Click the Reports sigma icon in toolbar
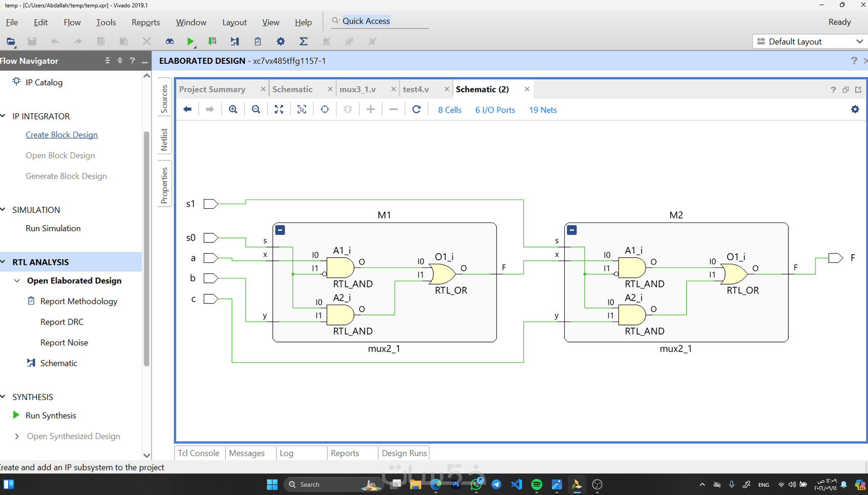 pyautogui.click(x=303, y=41)
